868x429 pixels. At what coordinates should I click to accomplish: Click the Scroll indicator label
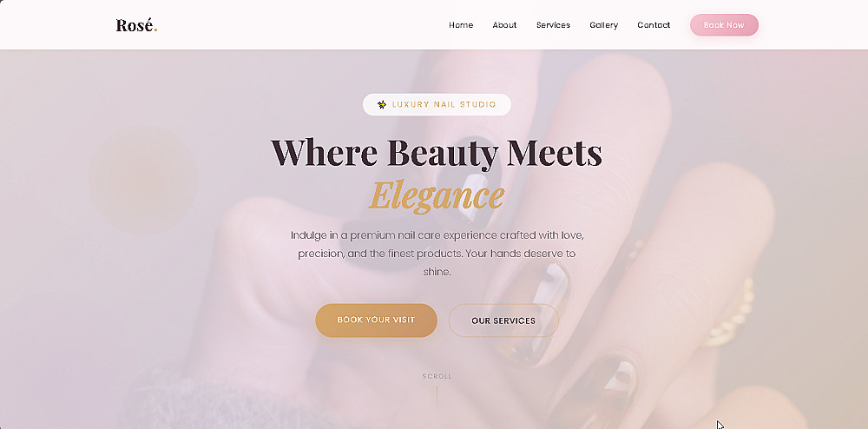[x=437, y=376]
